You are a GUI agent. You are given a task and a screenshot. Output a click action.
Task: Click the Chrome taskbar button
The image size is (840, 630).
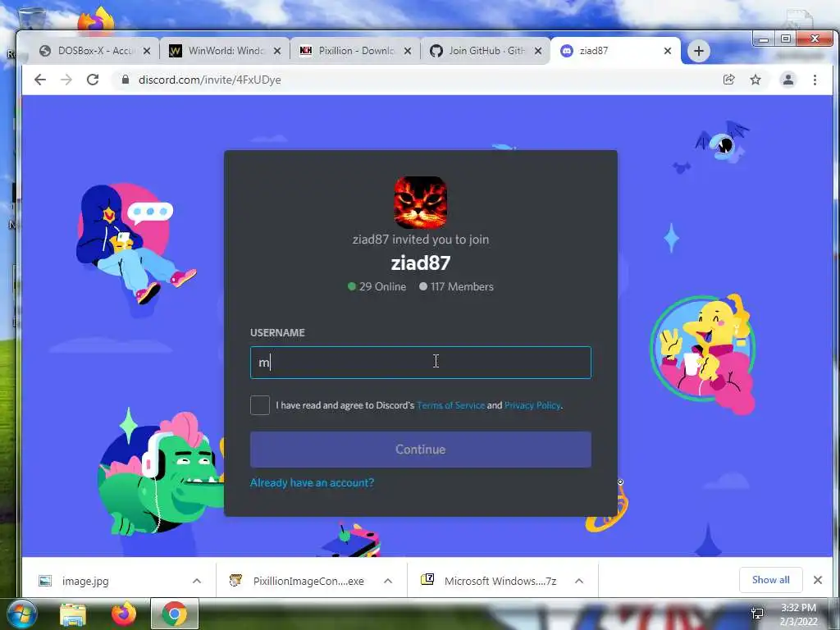(x=175, y=614)
